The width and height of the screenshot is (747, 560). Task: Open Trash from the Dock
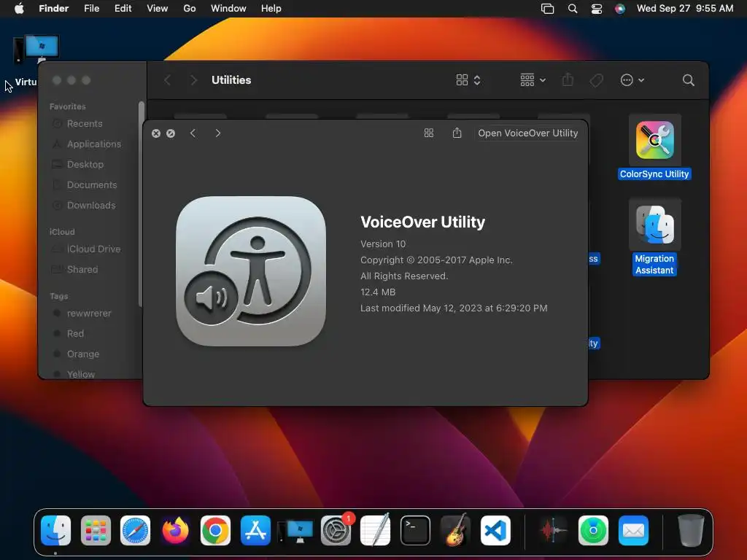691,530
